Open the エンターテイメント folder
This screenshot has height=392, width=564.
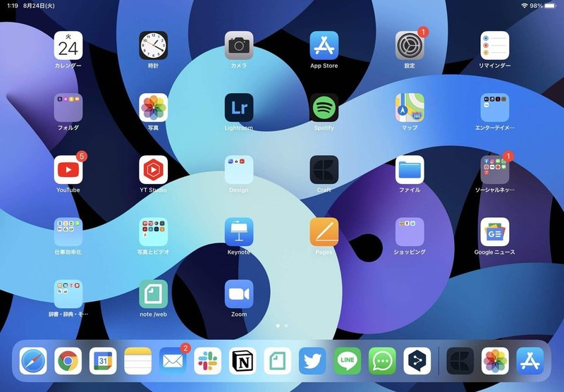point(495,108)
